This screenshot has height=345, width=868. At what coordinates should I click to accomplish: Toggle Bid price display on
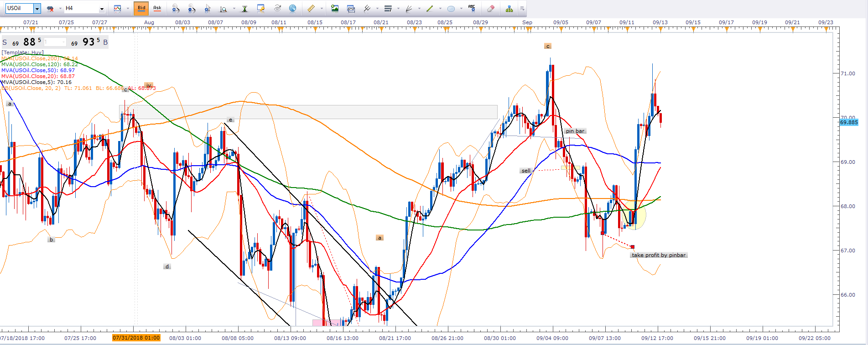click(x=141, y=8)
